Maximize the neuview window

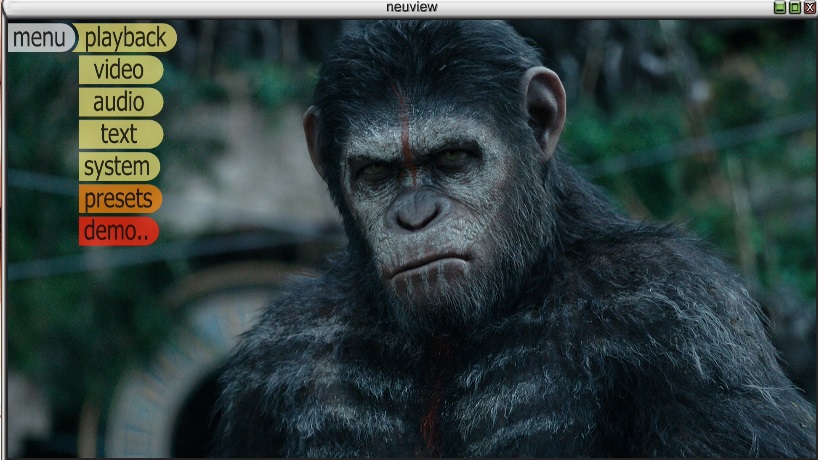(795, 7)
